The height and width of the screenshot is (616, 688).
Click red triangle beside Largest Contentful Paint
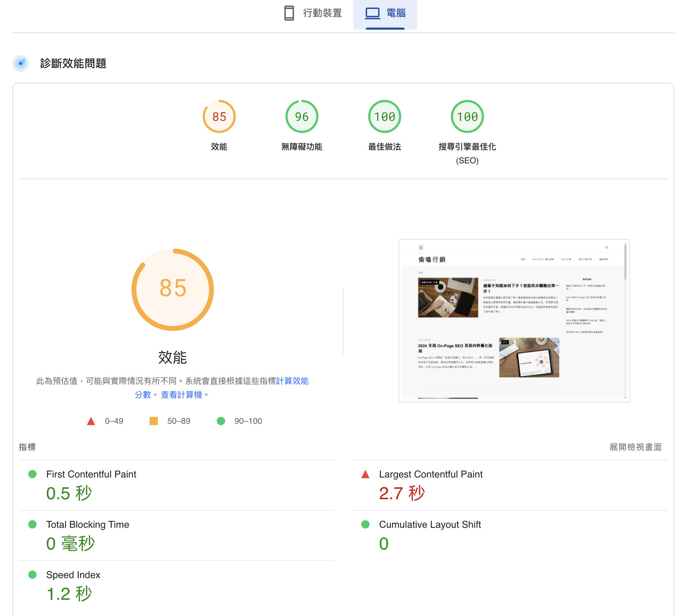(x=365, y=474)
